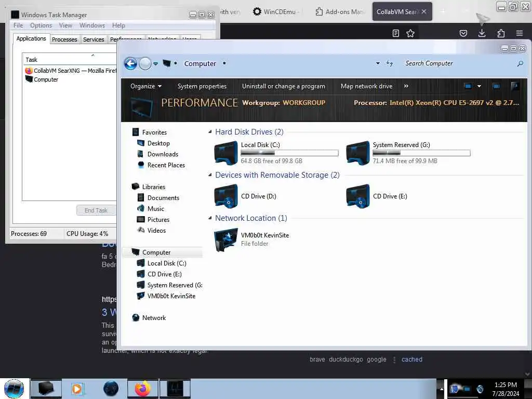Screen dimensions: 532x399
Task: Open the Firefox hamburger application menu
Action: click(x=519, y=33)
